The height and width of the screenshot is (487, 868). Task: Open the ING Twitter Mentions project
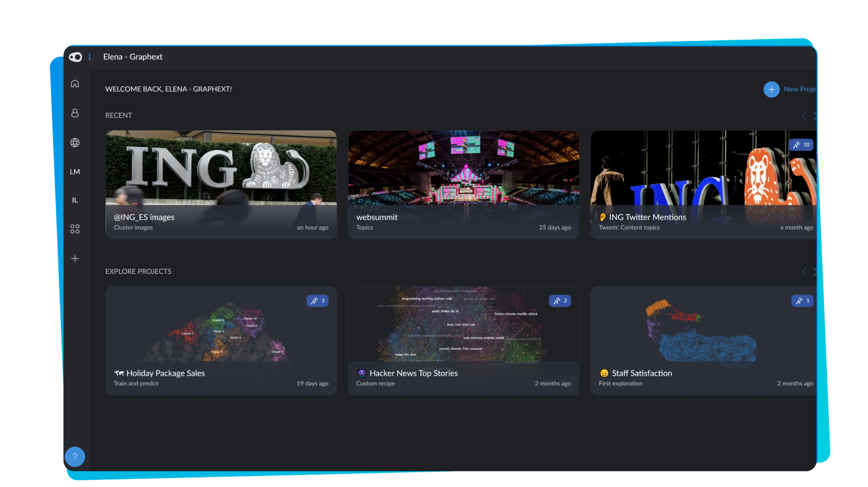pos(704,185)
